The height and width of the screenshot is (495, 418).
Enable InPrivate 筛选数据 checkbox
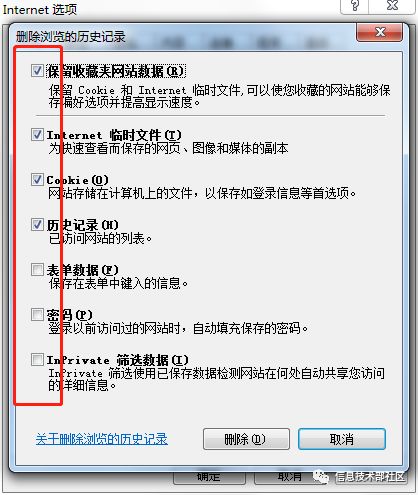pyautogui.click(x=37, y=360)
